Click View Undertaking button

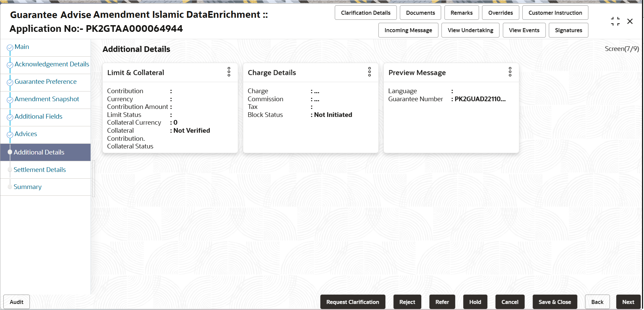[470, 30]
